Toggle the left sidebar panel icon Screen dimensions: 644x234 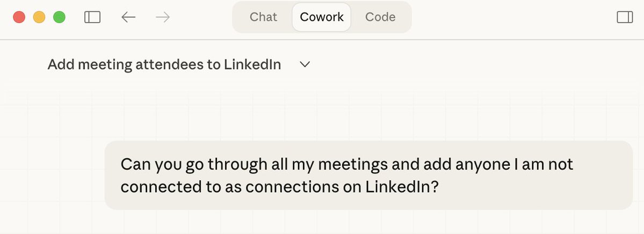[x=92, y=17]
